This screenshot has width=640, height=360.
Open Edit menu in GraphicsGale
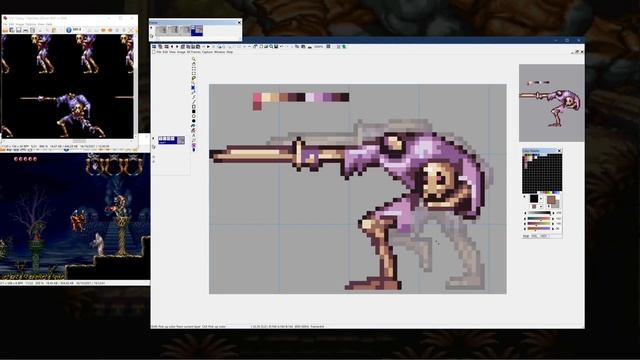(x=165, y=52)
